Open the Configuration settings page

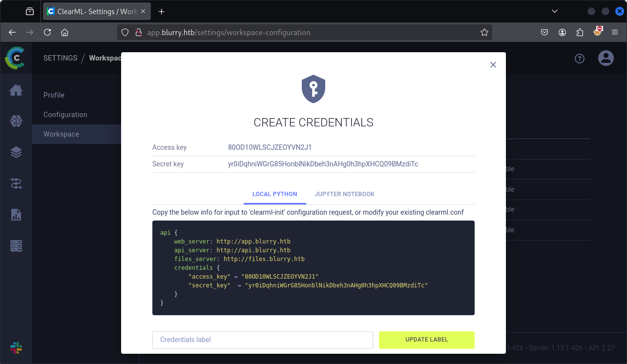[65, 115]
